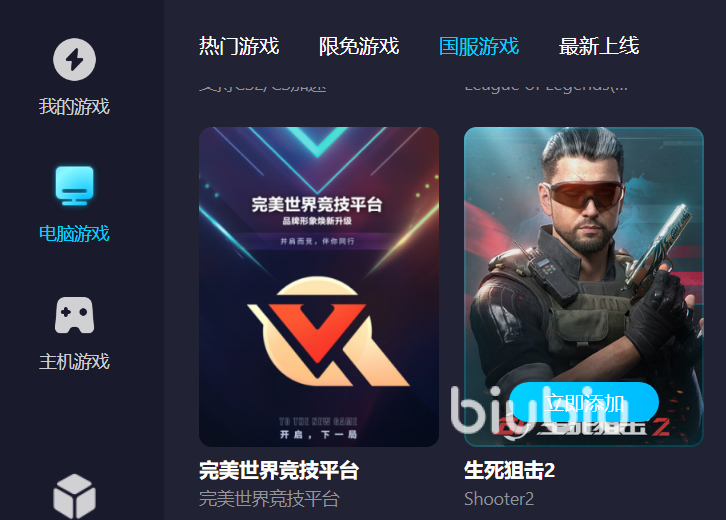This screenshot has width=726, height=520.
Task: Open the 最新上线 tab
Action: tap(599, 46)
